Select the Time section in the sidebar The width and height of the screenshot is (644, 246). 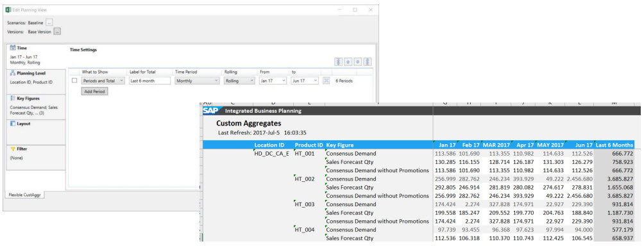pyautogui.click(x=36, y=56)
